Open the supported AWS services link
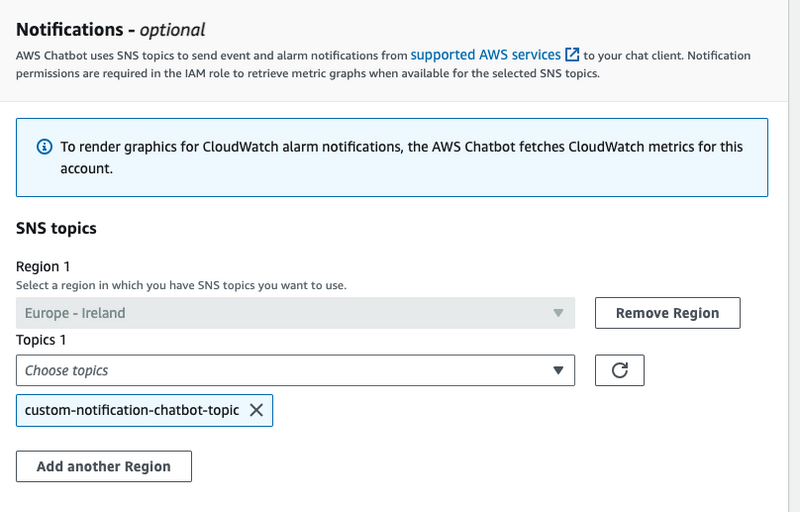800x512 pixels. pyautogui.click(x=486, y=55)
